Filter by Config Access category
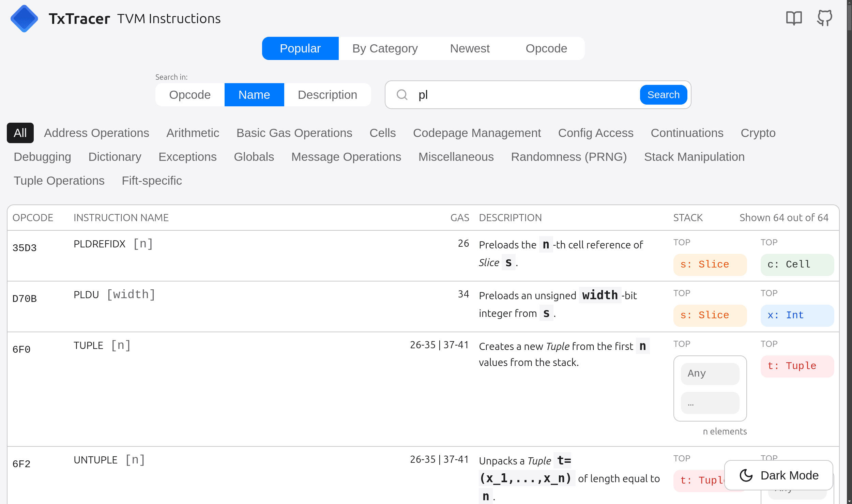The width and height of the screenshot is (852, 504). point(596,133)
